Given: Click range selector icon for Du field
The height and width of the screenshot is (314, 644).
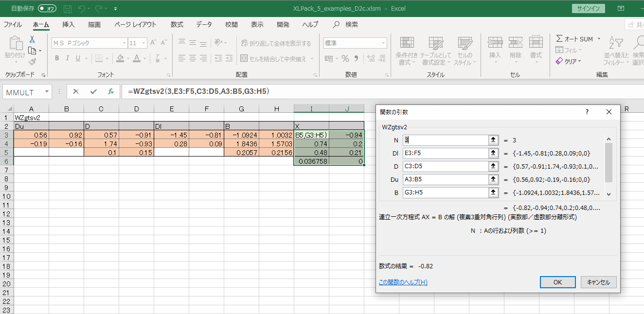Looking at the screenshot, I should 494,179.
